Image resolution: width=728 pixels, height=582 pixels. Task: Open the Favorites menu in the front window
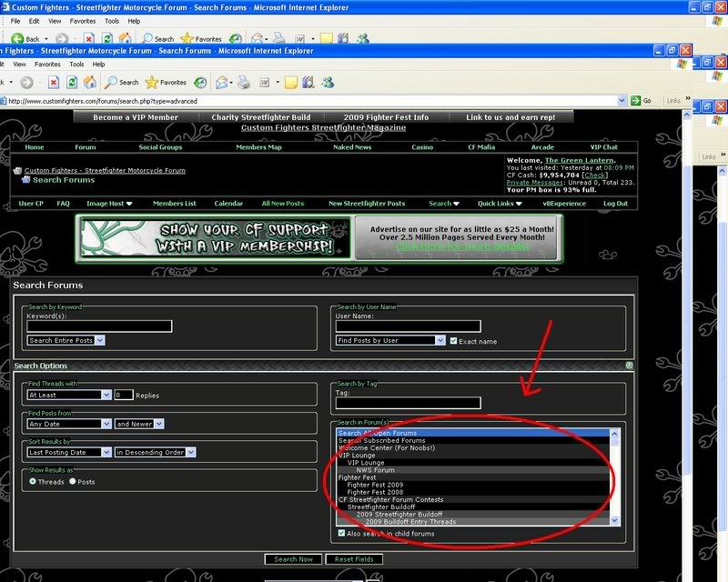[x=47, y=64]
